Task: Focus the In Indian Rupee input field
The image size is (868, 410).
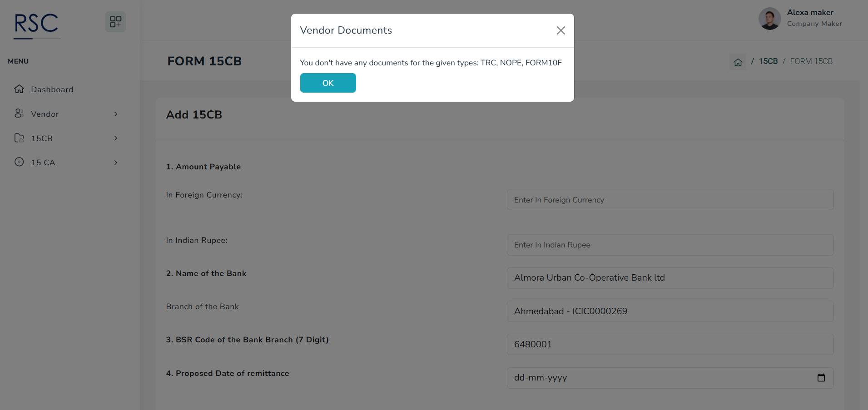Action: 670,245
